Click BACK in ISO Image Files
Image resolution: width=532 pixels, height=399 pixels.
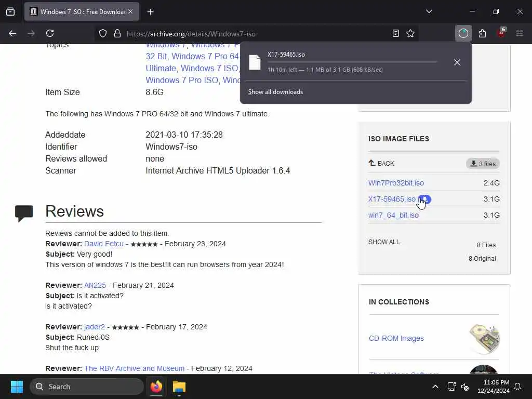381,163
